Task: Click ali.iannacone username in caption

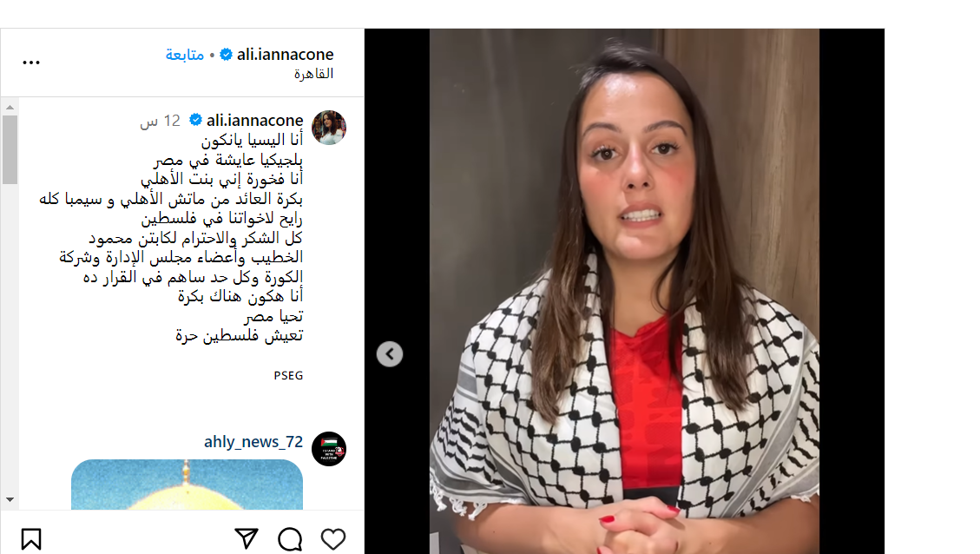Action: [x=255, y=120]
